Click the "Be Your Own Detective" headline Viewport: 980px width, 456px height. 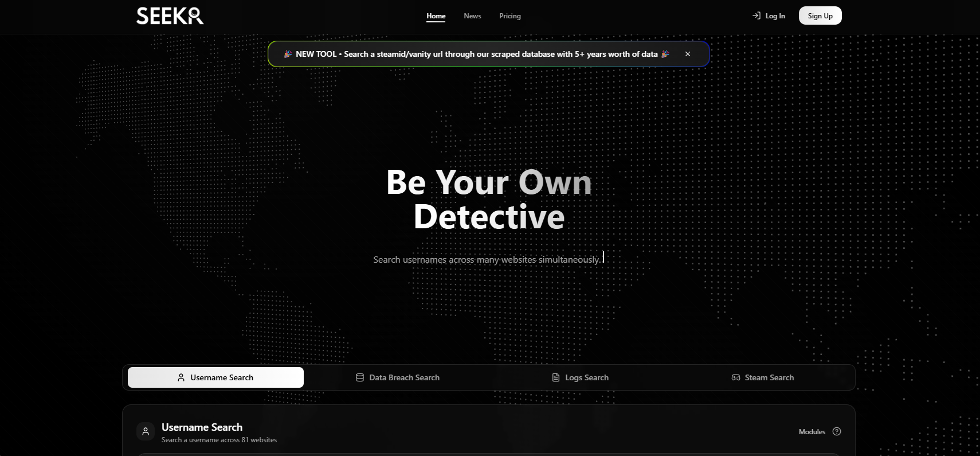click(489, 199)
